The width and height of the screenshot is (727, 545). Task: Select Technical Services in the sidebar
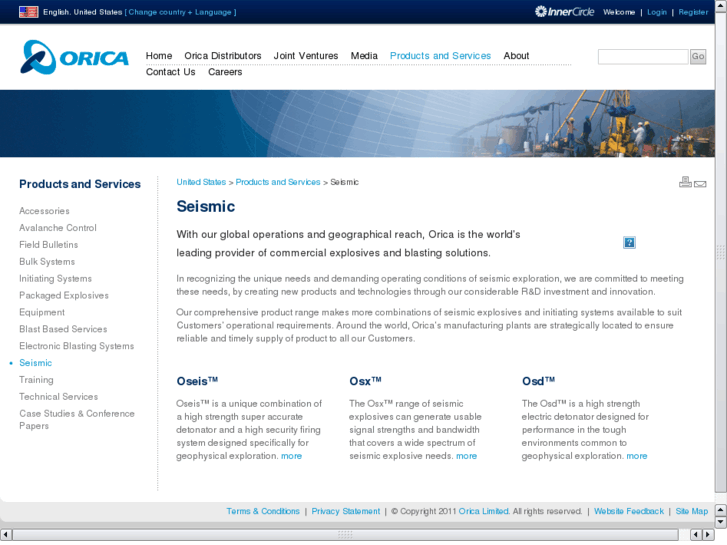pos(58,397)
